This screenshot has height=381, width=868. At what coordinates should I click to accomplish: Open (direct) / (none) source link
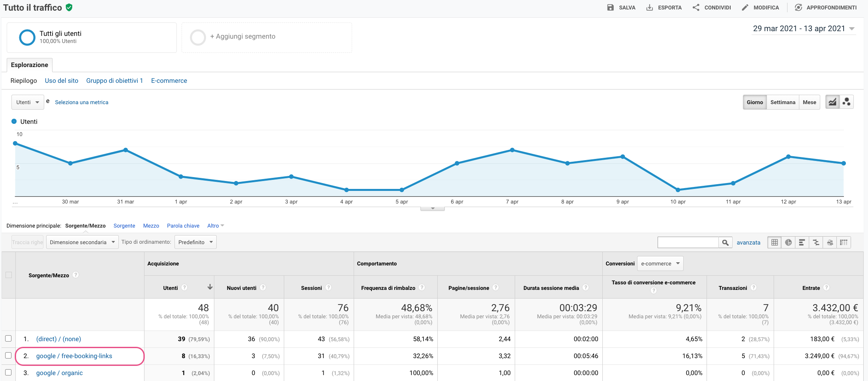pyautogui.click(x=58, y=339)
